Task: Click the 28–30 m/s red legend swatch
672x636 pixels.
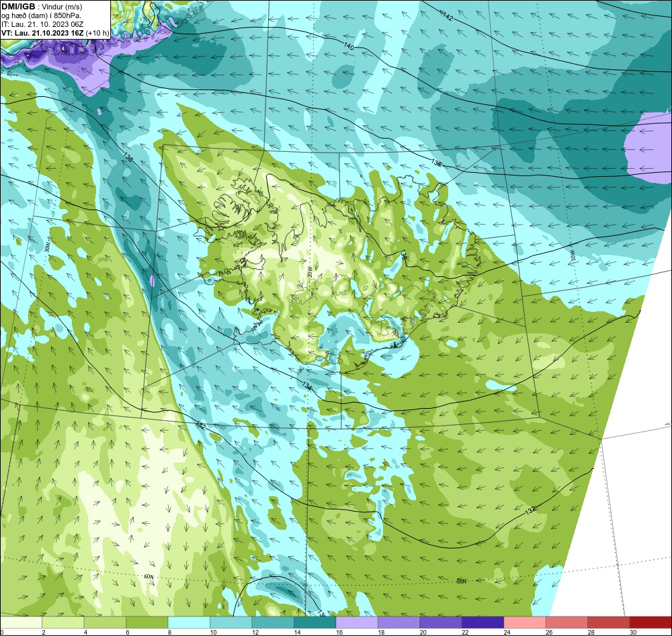Action: (609, 623)
